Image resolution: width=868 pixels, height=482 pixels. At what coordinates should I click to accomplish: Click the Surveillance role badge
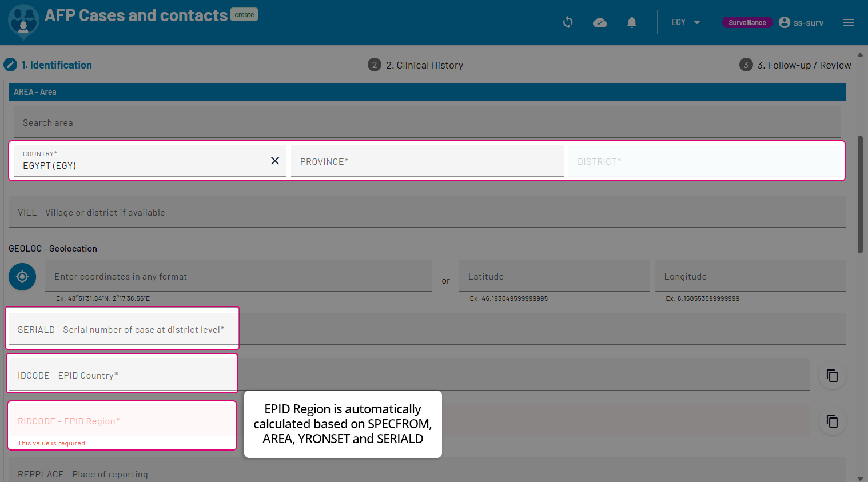[x=747, y=22]
